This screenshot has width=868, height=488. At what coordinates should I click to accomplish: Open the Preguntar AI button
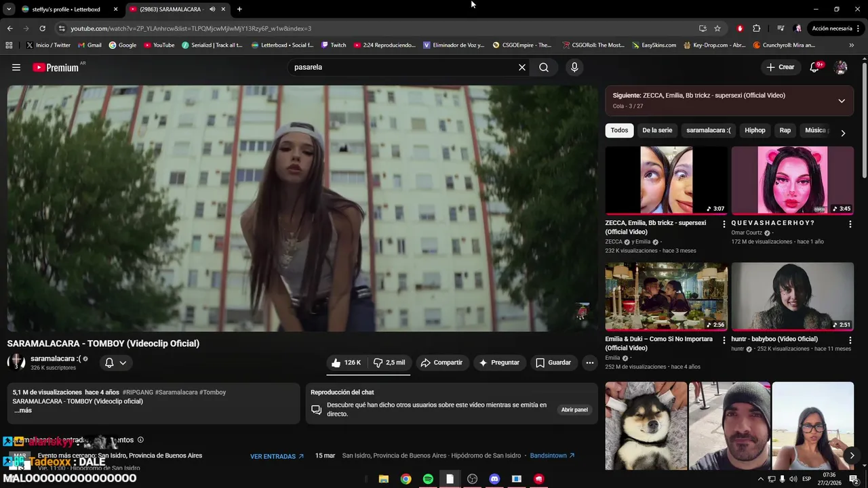click(x=500, y=363)
